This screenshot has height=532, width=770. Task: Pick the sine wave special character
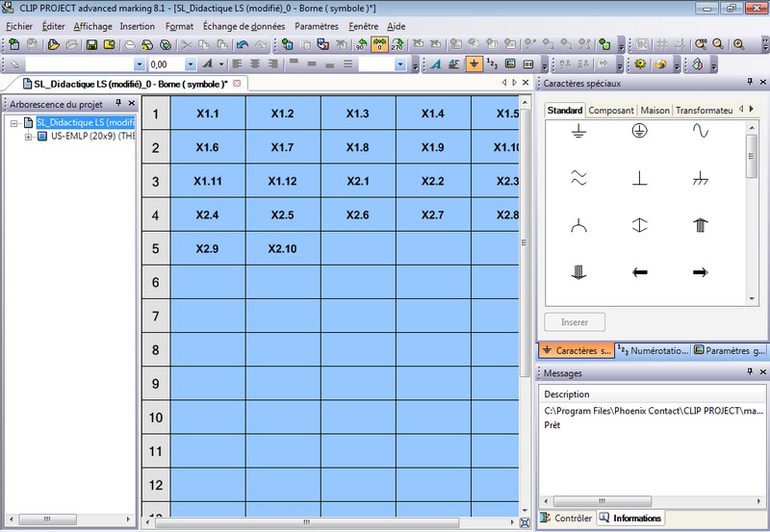point(700,130)
